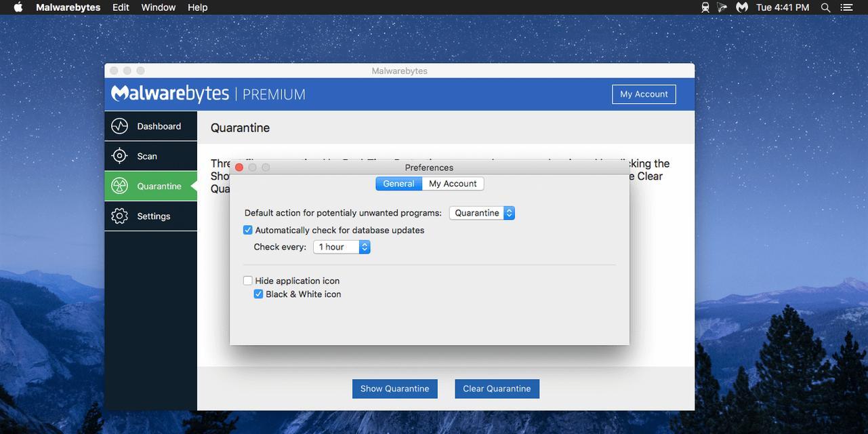
Task: Click the train status icon in menu bar
Action: (705, 7)
